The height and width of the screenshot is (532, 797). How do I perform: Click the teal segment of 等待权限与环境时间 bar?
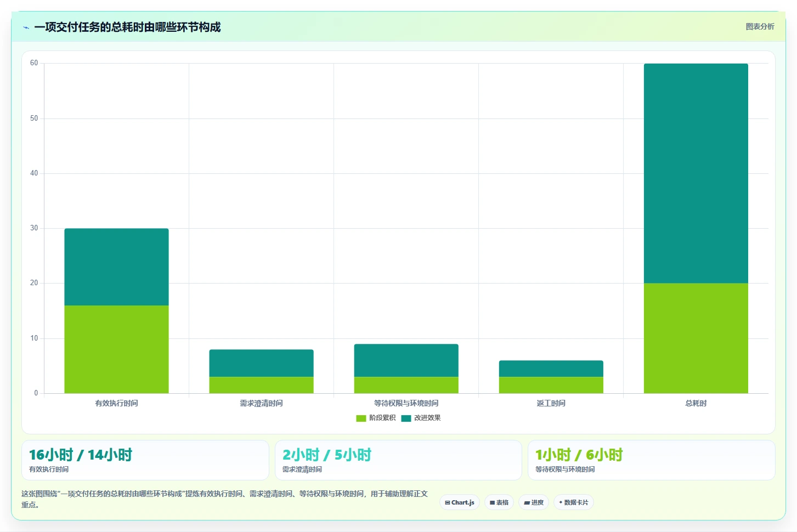(x=406, y=360)
